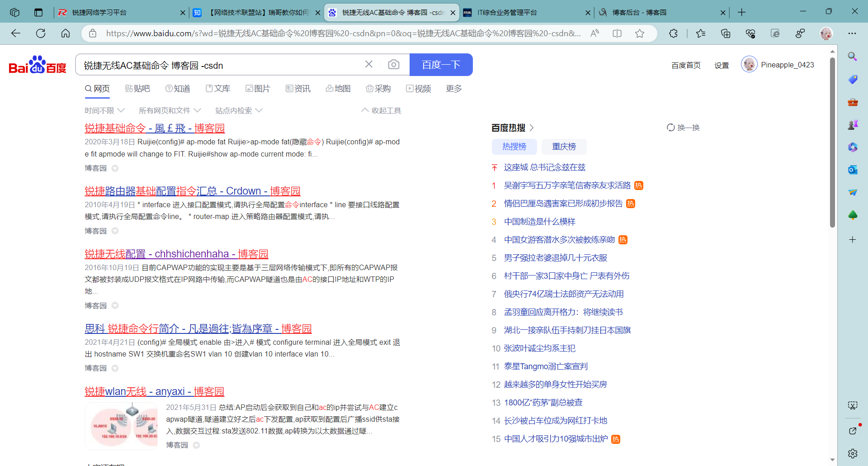Open browser essentials heart icon
The height and width of the screenshot is (466, 868).
pos(750,33)
